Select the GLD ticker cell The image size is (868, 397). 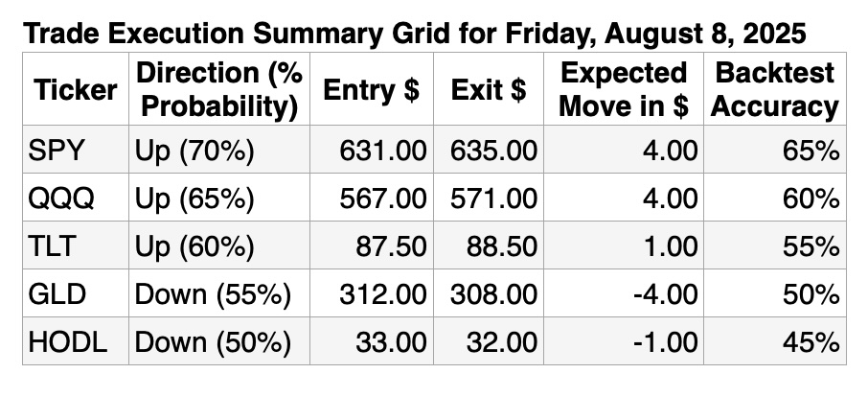pos(76,293)
